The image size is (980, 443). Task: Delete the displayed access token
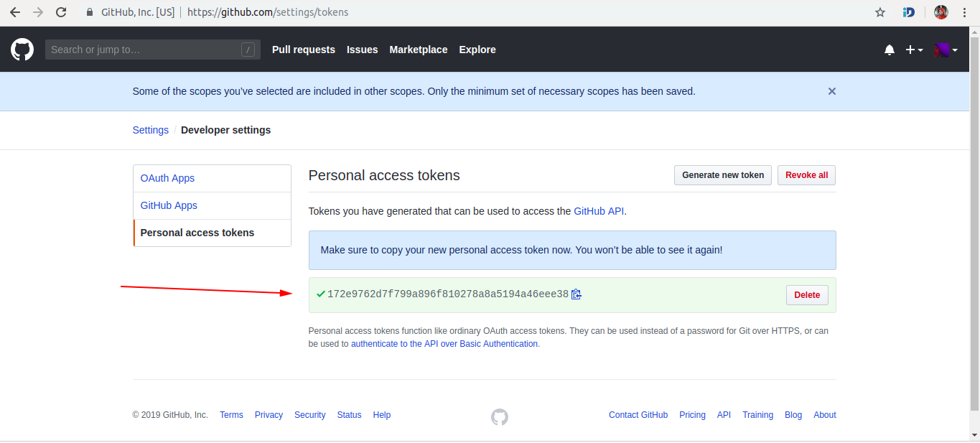(x=807, y=295)
